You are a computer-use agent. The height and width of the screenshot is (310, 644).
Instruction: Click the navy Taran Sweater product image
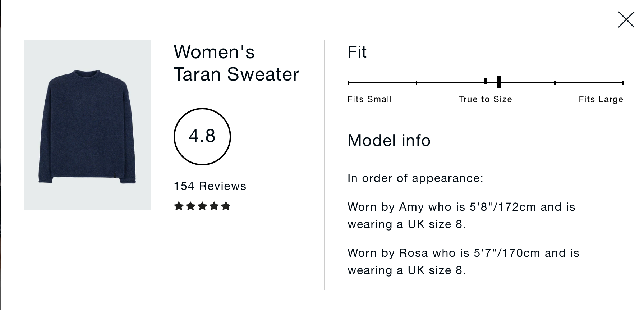(87, 125)
